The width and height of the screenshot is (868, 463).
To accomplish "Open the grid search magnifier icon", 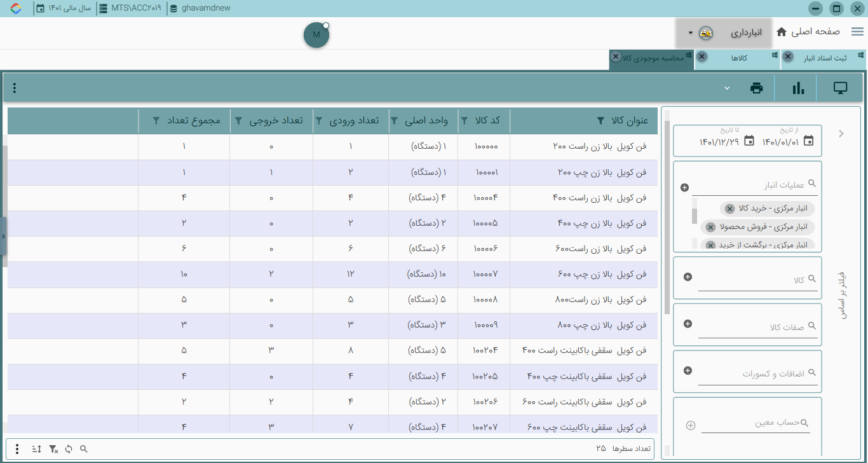I will 83,449.
